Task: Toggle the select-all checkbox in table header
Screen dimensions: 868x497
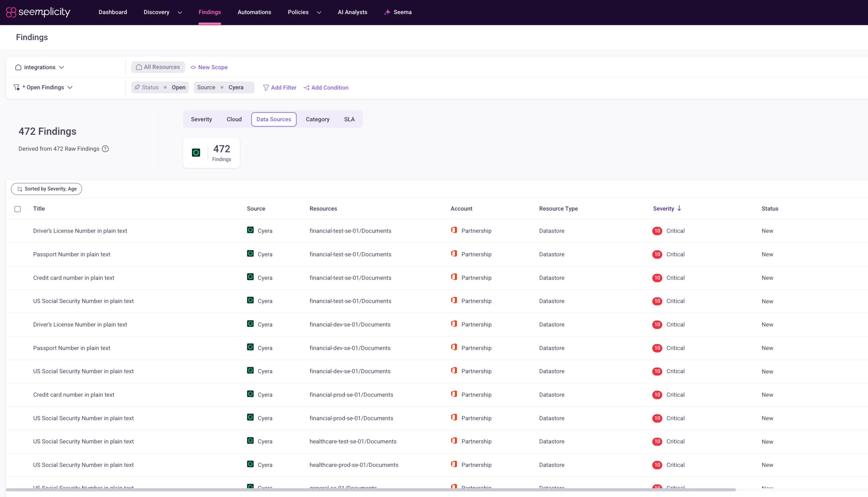Action: pos(18,209)
